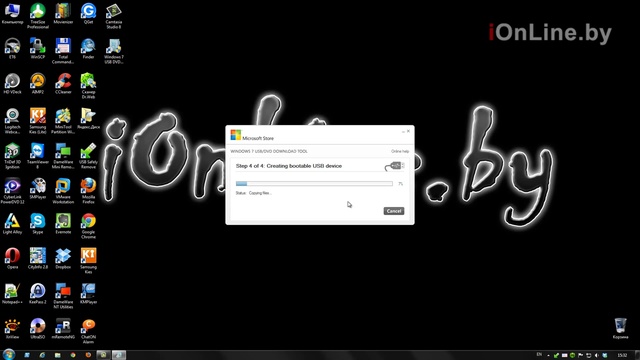Launch MiniTool Partition Wizard icon
Screen dimensions: 640x360
[63, 121]
